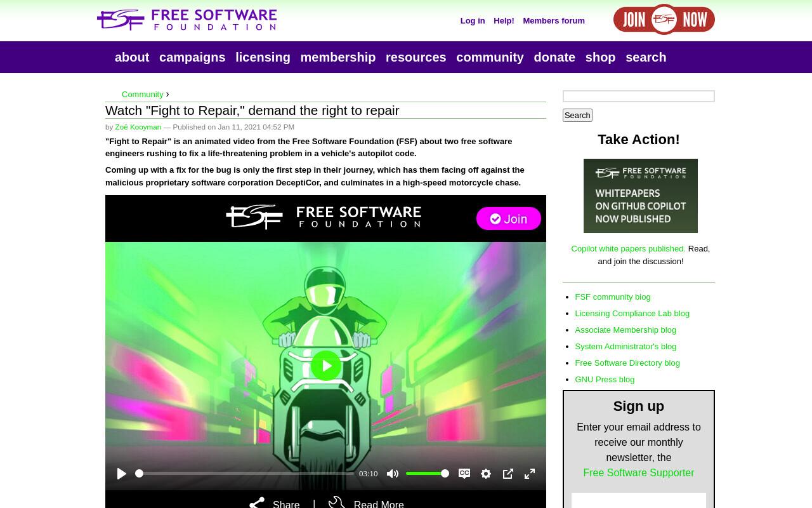Viewport: 812px width, 508px height.
Task: Toggle closed captions on the video
Action: click(464, 474)
